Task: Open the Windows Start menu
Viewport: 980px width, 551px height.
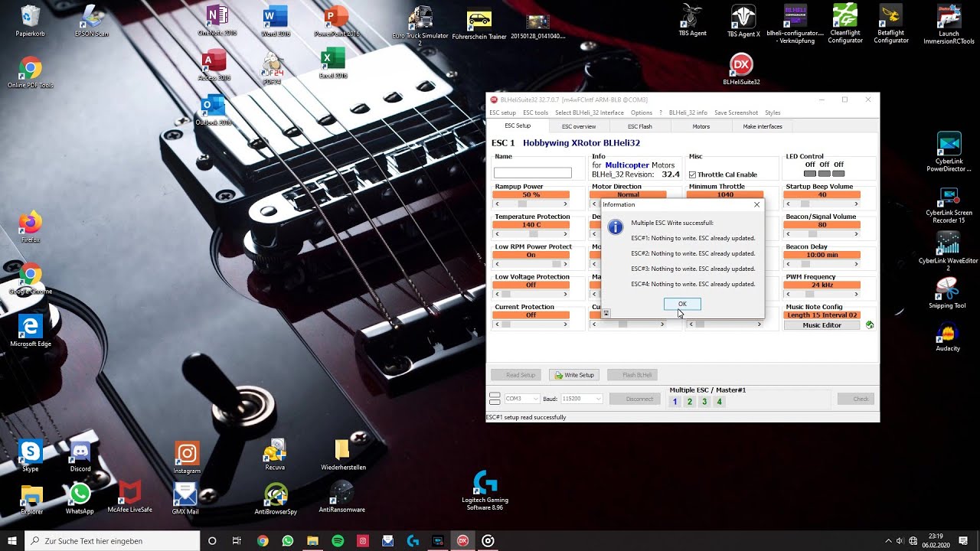Action: pos(11,540)
